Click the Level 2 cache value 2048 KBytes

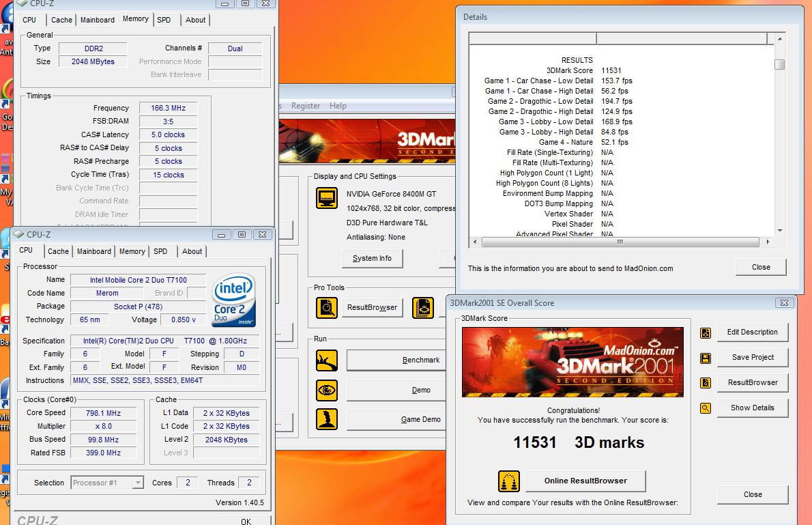(x=227, y=440)
